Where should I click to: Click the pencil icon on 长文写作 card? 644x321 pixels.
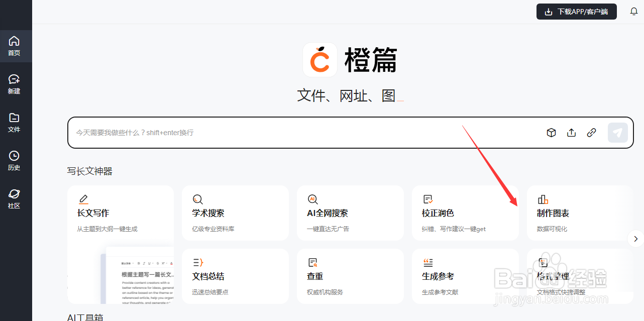[x=83, y=199]
